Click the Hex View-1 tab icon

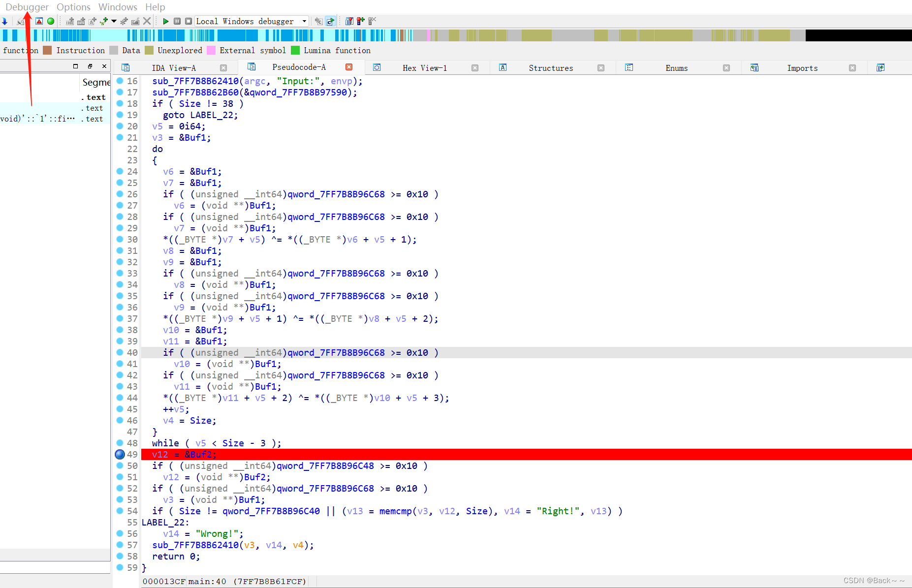377,67
